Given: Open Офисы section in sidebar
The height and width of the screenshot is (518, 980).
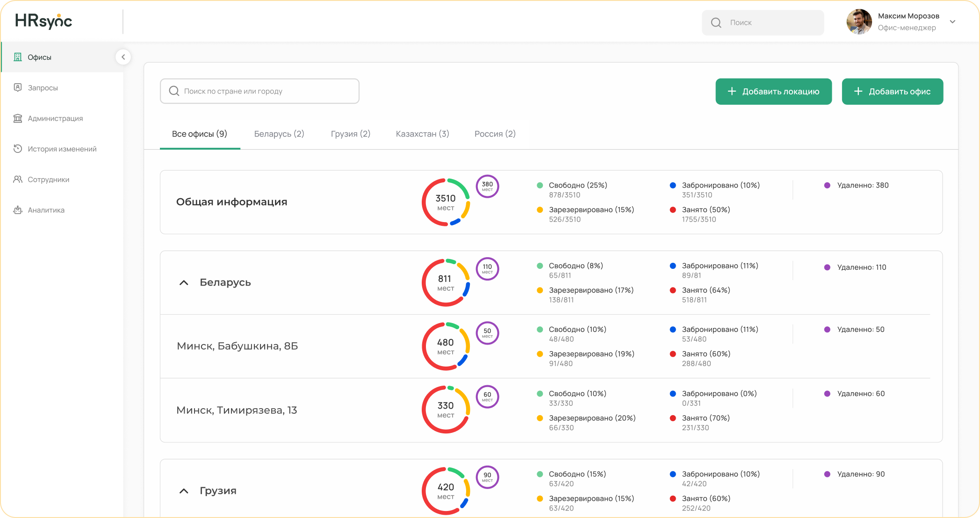Looking at the screenshot, I should pos(62,57).
